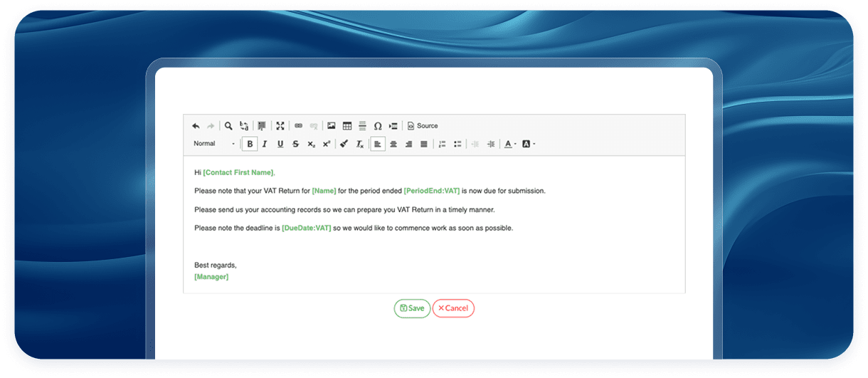Click the red Cancel button
The height and width of the screenshot is (378, 868).
pyautogui.click(x=453, y=308)
